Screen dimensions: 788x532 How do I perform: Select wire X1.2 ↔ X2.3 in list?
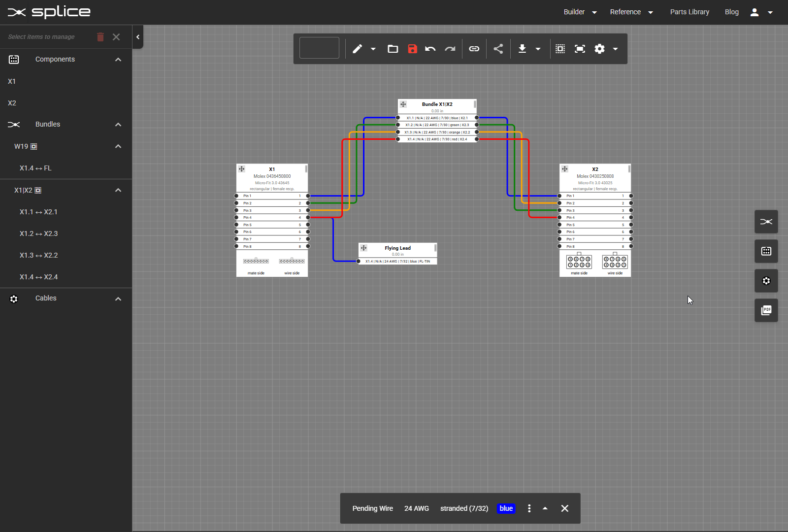click(x=39, y=233)
